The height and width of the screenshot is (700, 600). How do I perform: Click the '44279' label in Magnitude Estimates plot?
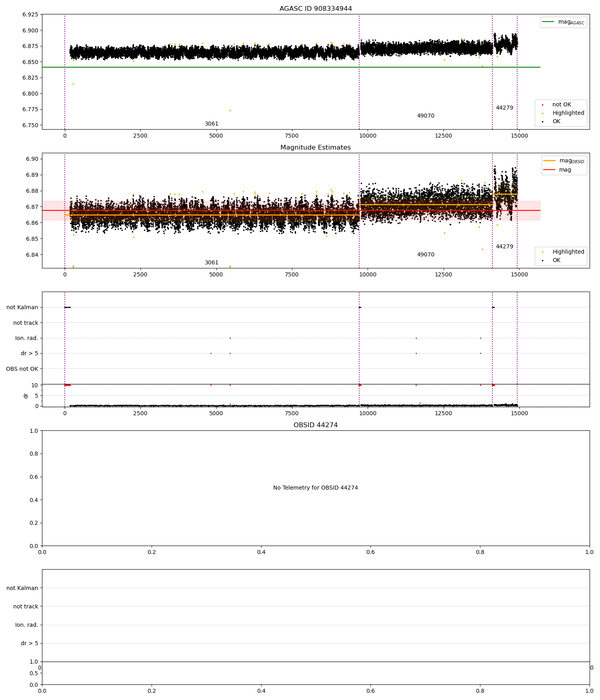point(504,247)
